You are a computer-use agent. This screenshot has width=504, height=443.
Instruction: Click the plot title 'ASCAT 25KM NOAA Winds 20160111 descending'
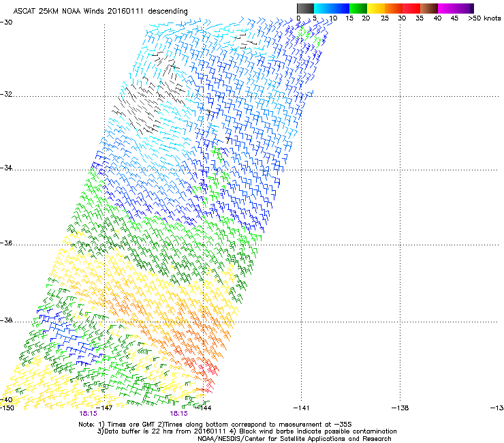(x=100, y=11)
